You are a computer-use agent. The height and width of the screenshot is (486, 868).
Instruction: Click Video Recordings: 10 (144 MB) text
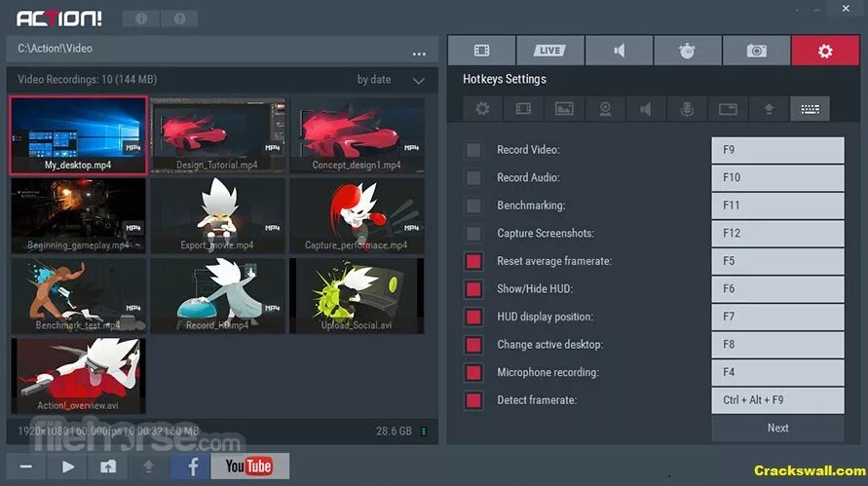[x=87, y=80]
